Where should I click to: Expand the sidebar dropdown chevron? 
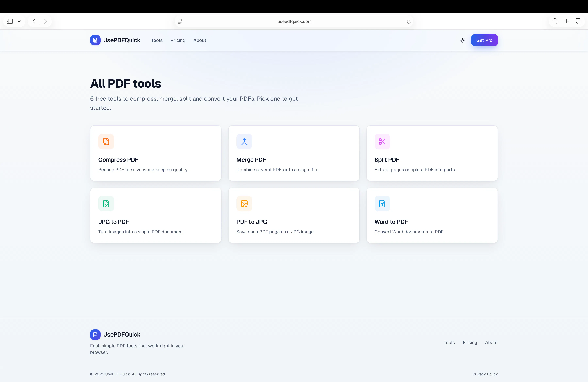tap(19, 21)
